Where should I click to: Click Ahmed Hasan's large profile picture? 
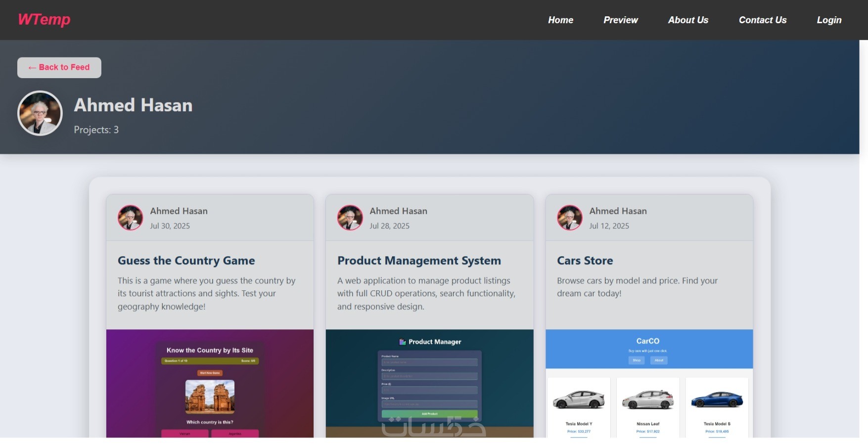tap(40, 113)
